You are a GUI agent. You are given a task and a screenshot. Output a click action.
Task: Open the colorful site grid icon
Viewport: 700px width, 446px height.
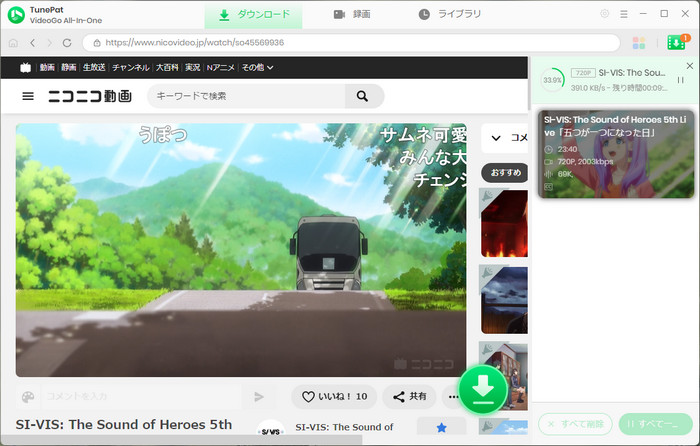pyautogui.click(x=639, y=43)
